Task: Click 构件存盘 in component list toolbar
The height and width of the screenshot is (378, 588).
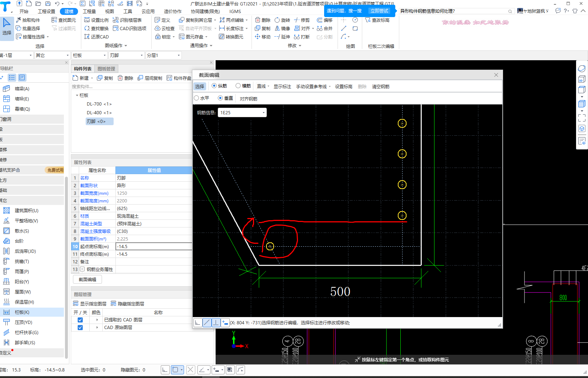Action: point(179,78)
